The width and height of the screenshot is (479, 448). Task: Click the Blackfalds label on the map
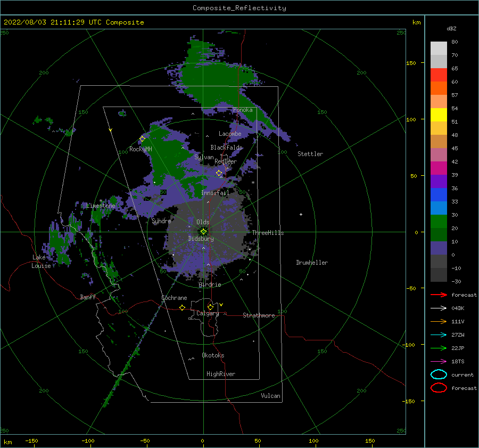point(226,148)
